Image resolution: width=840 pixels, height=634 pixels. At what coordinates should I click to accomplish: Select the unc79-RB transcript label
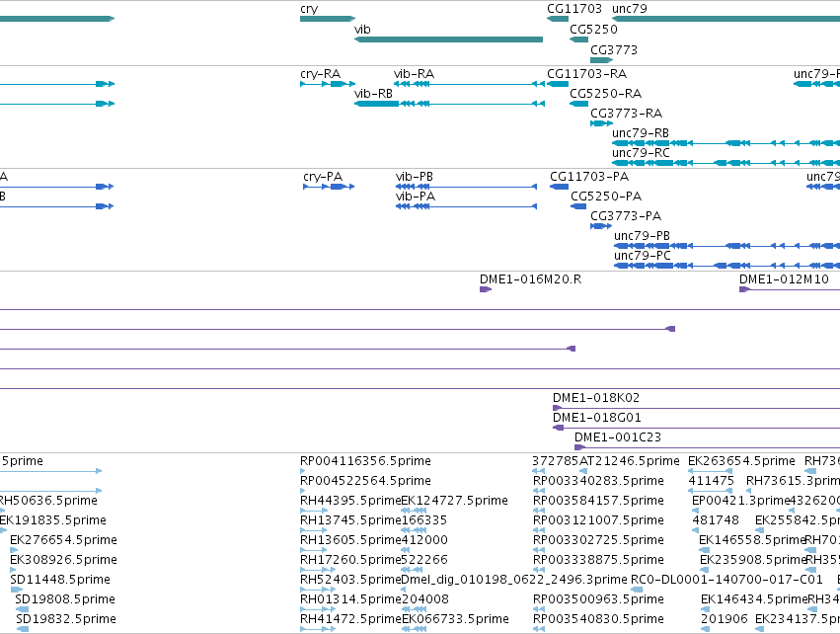[x=641, y=133]
